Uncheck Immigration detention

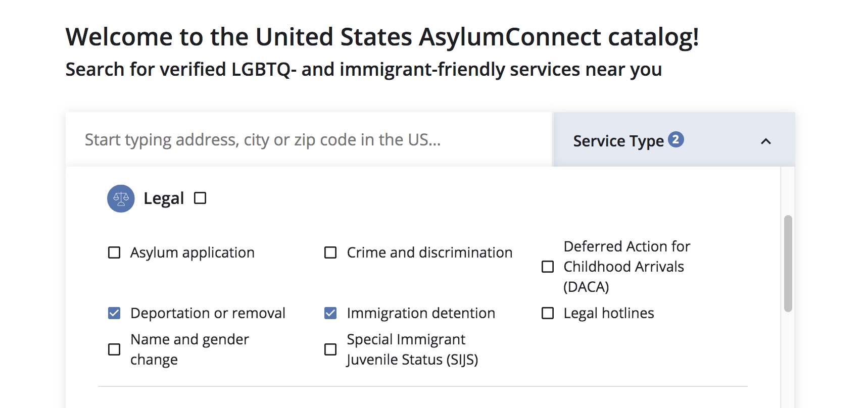[x=330, y=313]
